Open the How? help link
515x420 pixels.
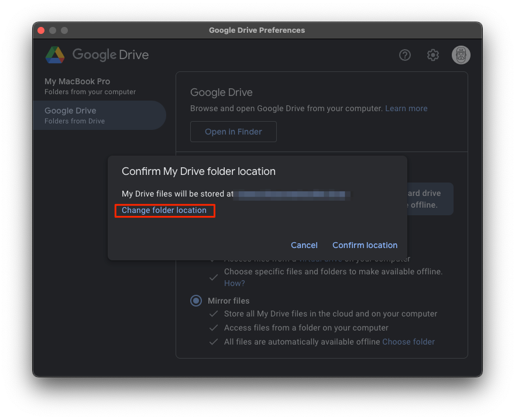click(234, 283)
